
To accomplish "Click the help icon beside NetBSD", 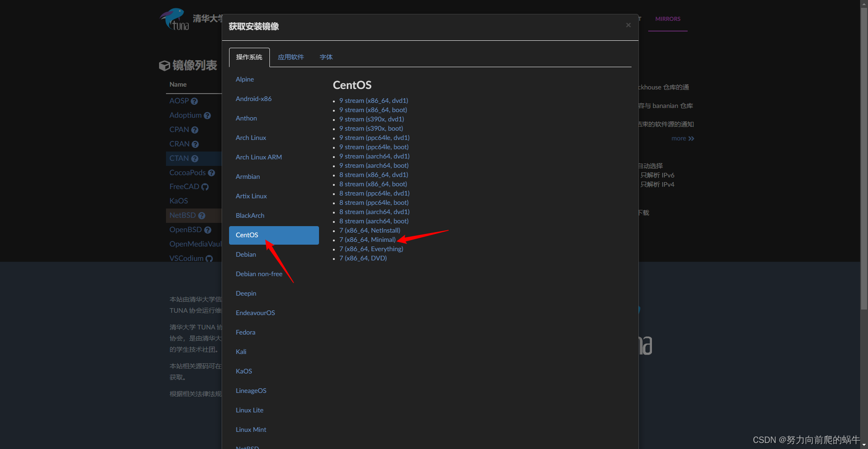I will (202, 215).
